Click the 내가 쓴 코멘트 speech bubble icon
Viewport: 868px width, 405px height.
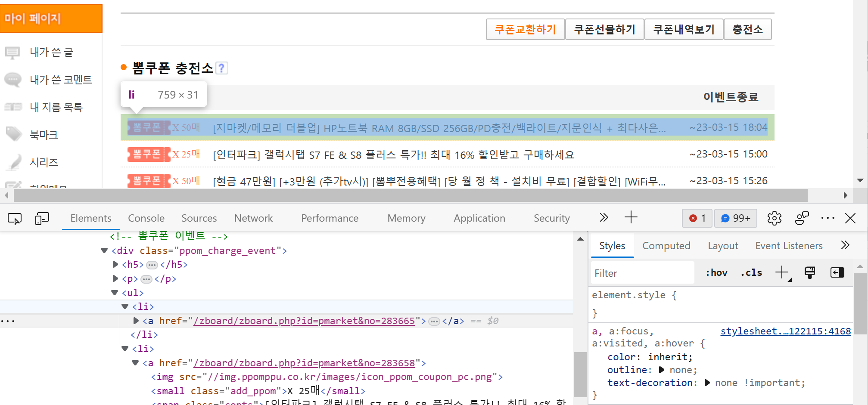[13, 80]
